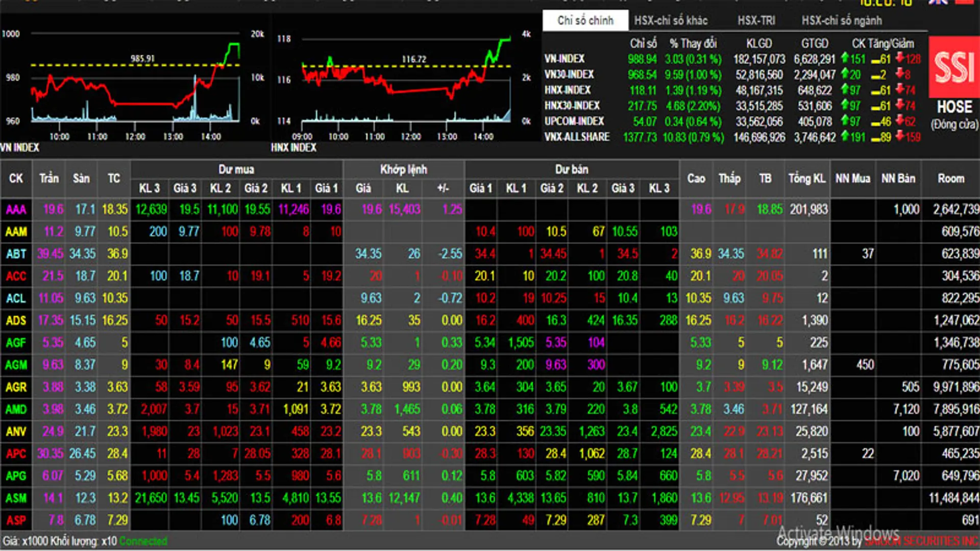The image size is (980, 551).
Task: Select the VN30-INDEX row
Action: pyautogui.click(x=733, y=74)
